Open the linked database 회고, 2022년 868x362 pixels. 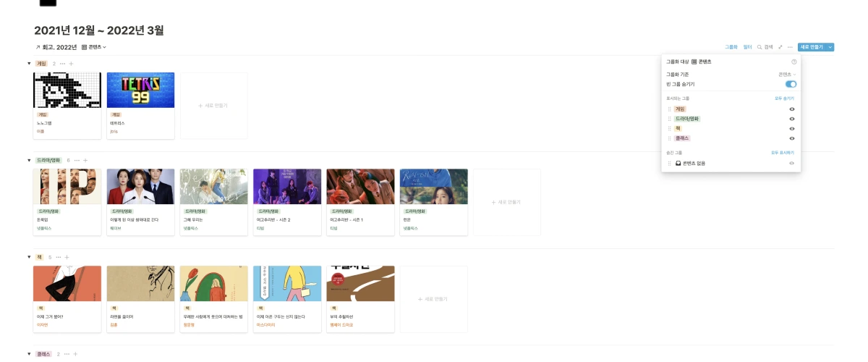56,47
